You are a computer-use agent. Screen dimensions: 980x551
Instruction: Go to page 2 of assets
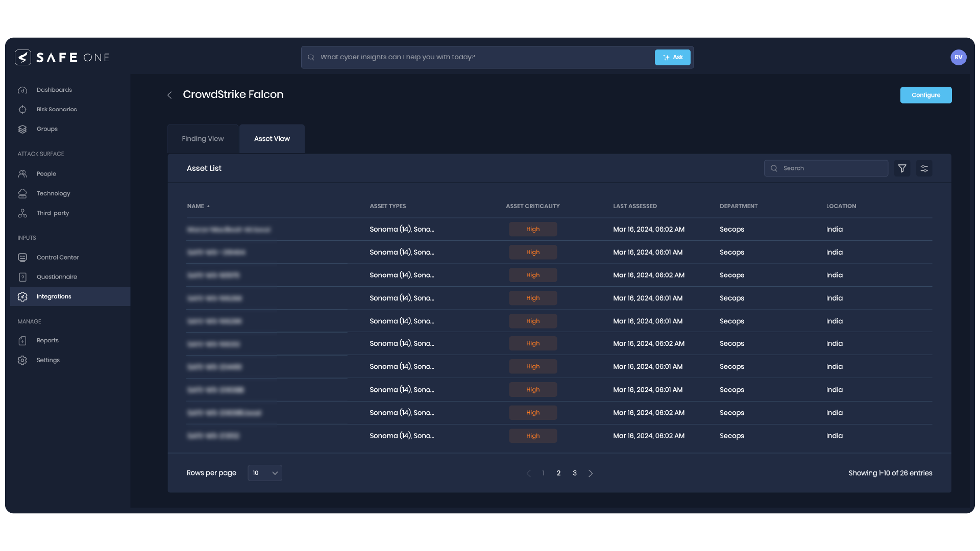pos(558,473)
